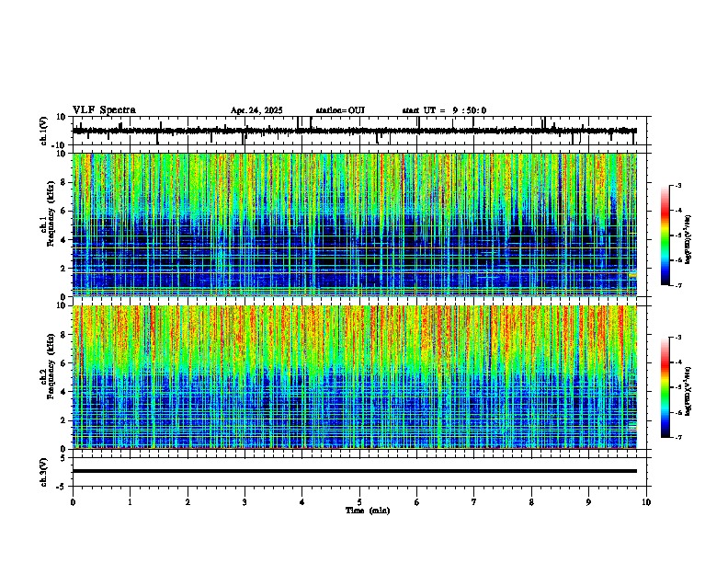This screenshot has height=563, width=728.
Task: Click the ch.2 spectrogram color scale bar
Action: click(x=665, y=387)
